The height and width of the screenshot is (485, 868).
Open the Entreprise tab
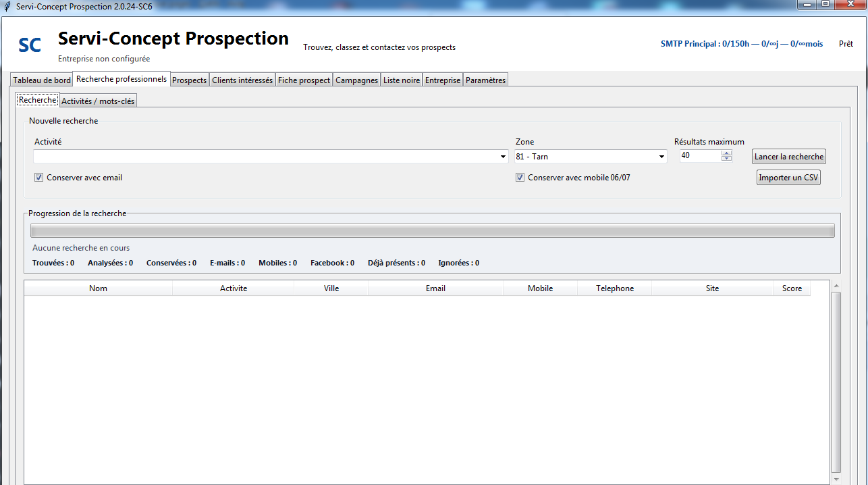[443, 80]
